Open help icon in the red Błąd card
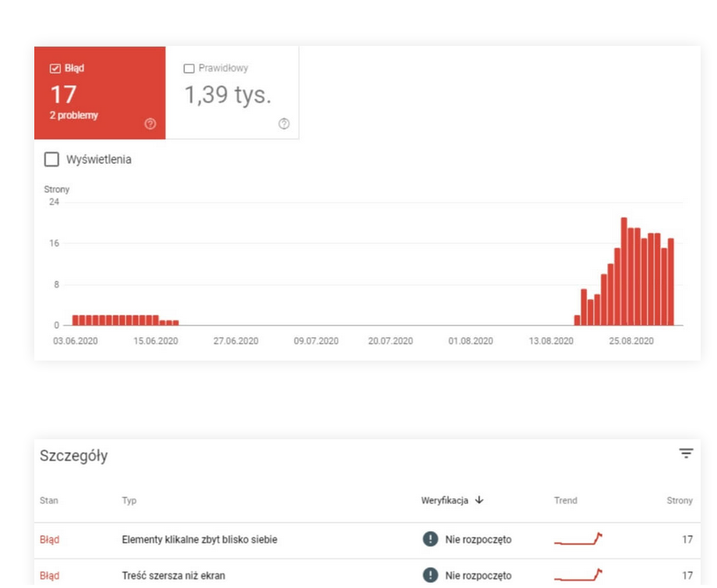This screenshot has width=717, height=588. click(150, 124)
